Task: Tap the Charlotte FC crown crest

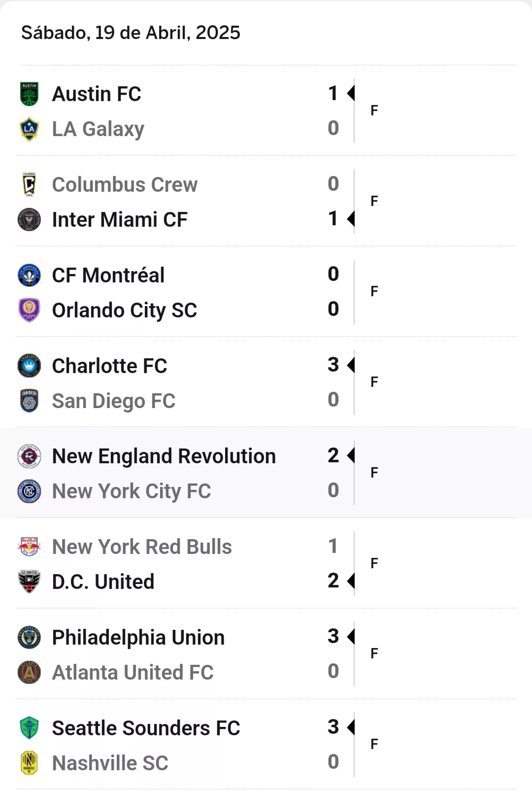Action: click(29, 366)
